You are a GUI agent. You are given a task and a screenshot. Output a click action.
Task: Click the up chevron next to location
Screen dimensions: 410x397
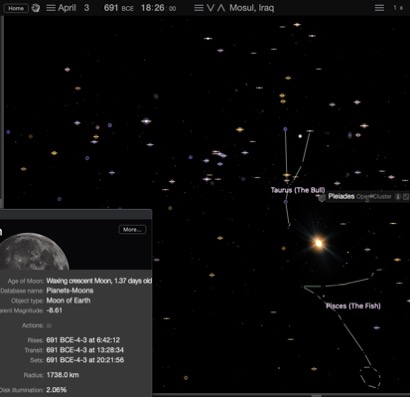(221, 8)
